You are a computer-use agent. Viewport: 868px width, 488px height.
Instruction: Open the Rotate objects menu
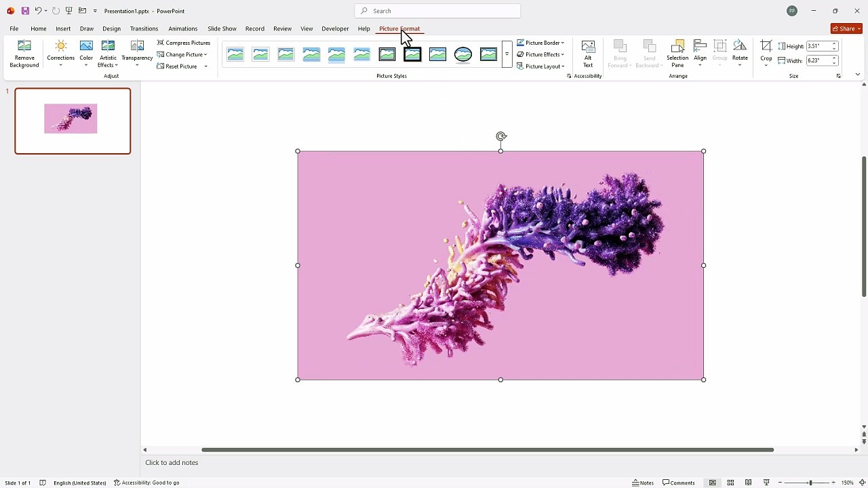pos(740,54)
